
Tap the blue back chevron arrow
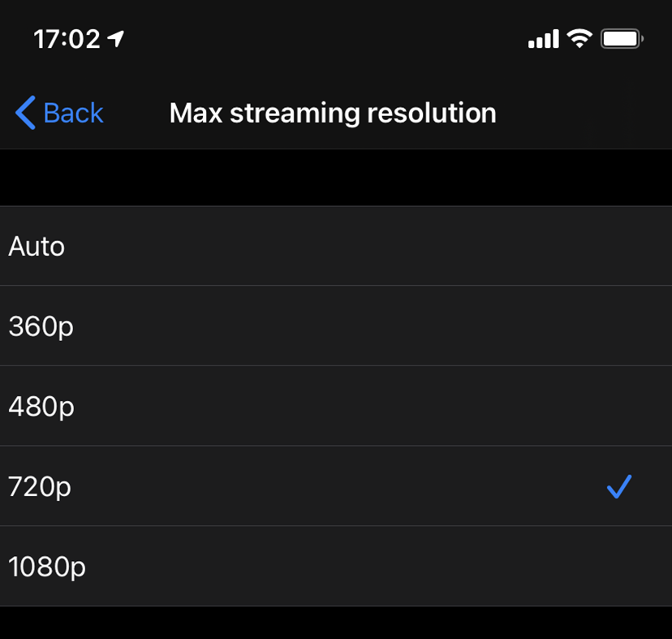coord(25,113)
